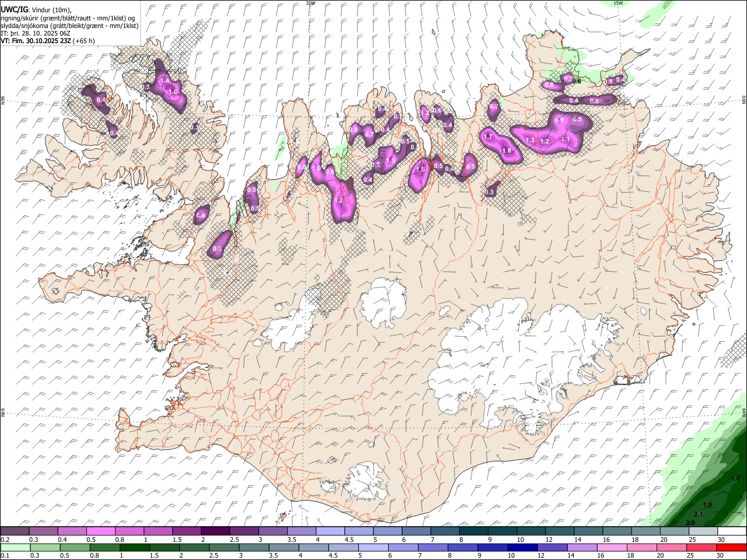747x560 pixels.
Task: Click the dark teal swatch after upper-scale 10
Action: (x=531, y=531)
